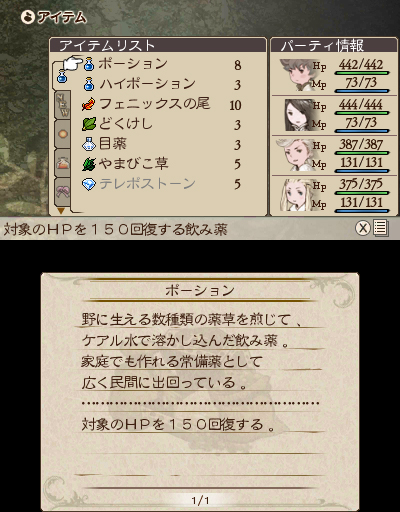Click the ハイポーション blue bottle icon
The height and width of the screenshot is (512, 400).
pos(89,84)
